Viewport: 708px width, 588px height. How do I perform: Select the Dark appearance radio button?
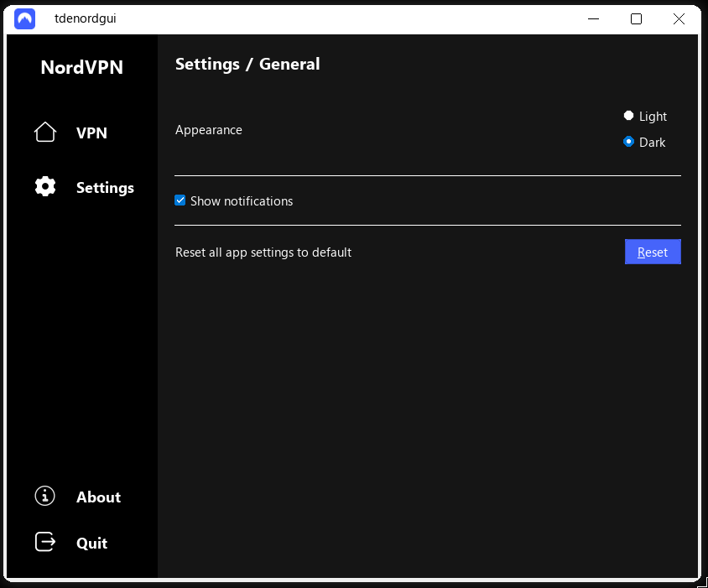pos(628,142)
